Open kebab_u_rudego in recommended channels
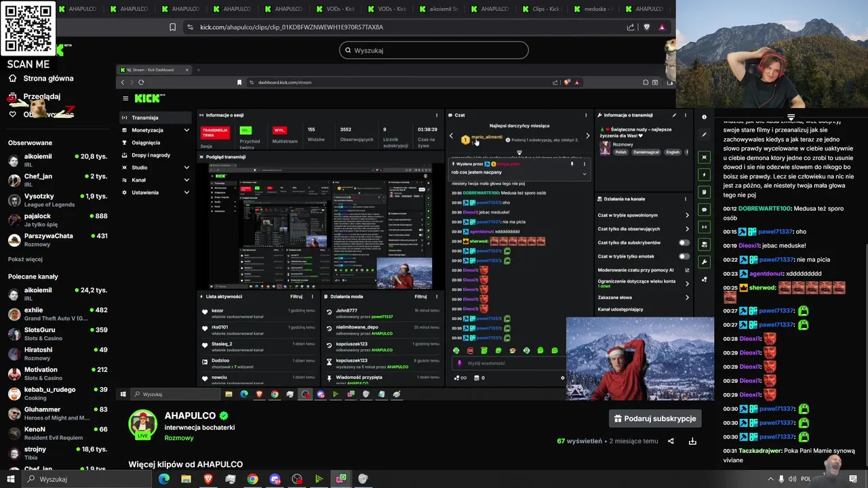Screen dimensions: 868x488 point(58,393)
